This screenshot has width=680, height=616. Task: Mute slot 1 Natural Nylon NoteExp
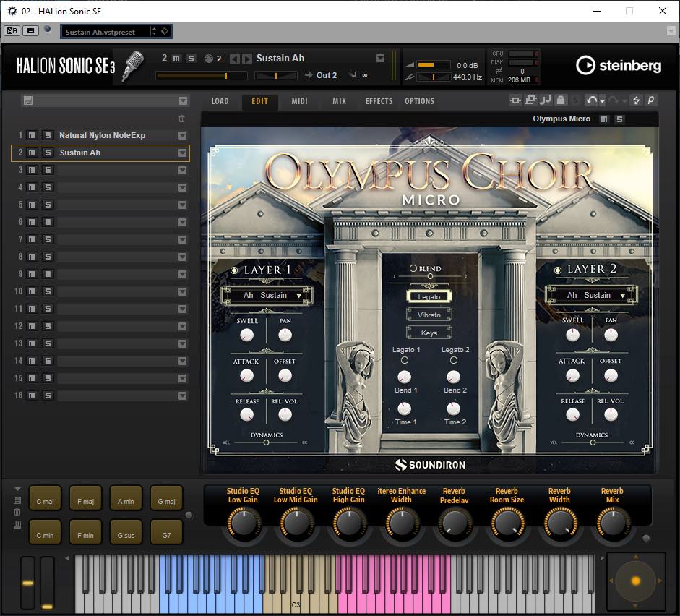(x=32, y=135)
